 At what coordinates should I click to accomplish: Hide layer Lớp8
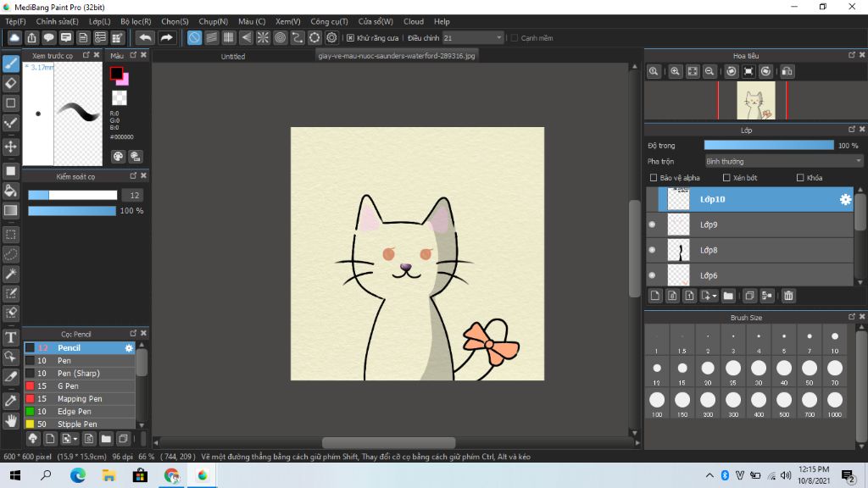652,250
